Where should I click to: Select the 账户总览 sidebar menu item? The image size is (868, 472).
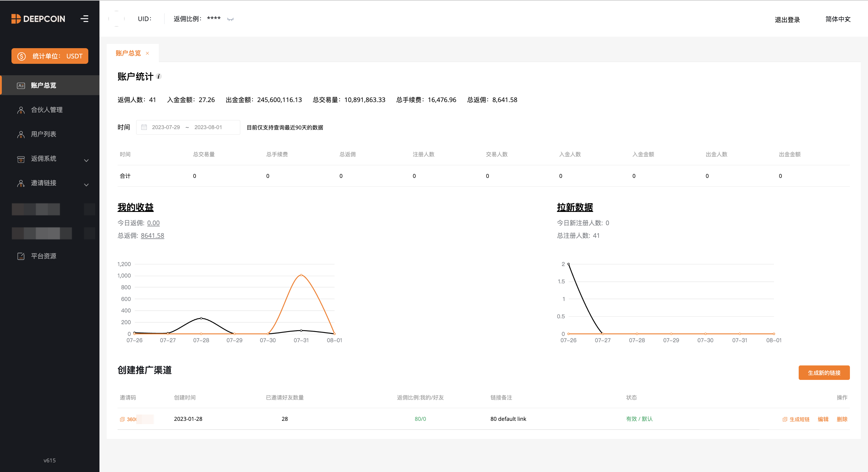tap(43, 85)
